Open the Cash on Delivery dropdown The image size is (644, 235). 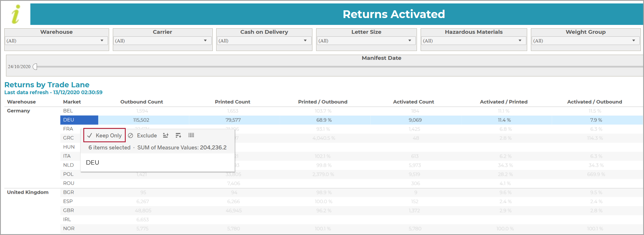coord(264,41)
